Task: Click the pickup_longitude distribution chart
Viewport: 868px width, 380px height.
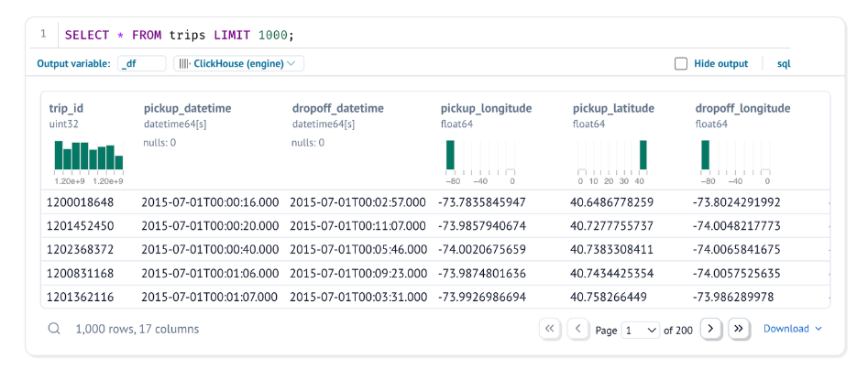Action: 480,156
